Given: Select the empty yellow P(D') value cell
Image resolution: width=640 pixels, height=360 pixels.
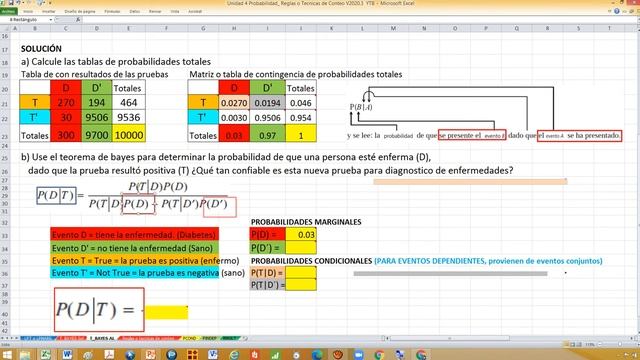Looking at the screenshot, I should pos(301,247).
